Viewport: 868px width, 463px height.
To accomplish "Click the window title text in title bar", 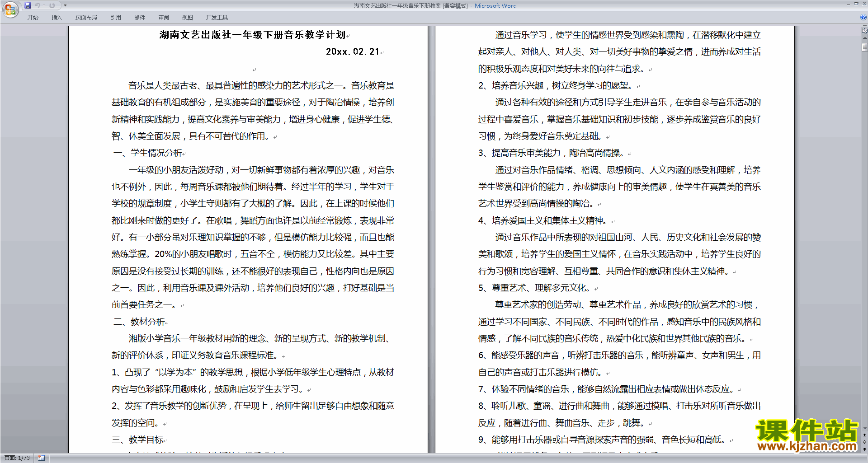I will pos(435,5).
